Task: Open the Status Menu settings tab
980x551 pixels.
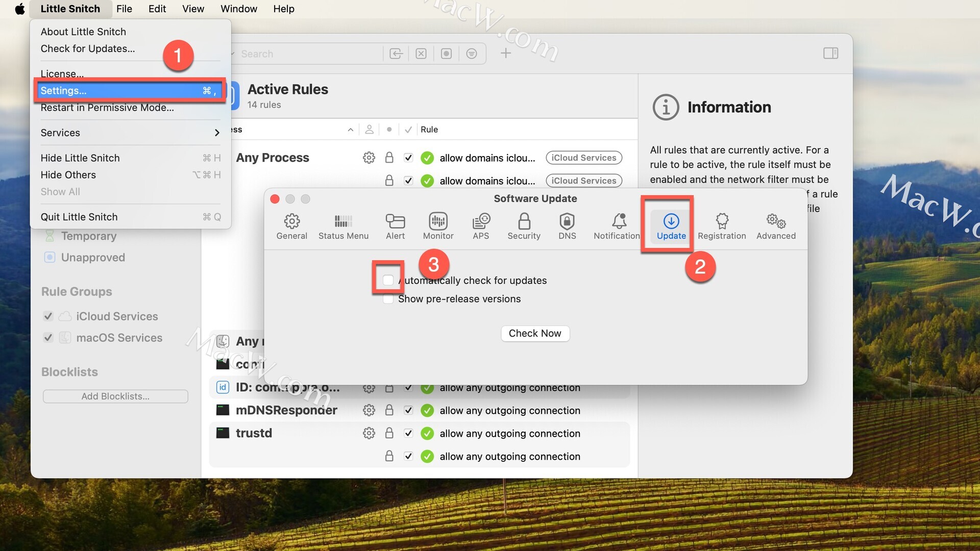Action: pyautogui.click(x=343, y=226)
